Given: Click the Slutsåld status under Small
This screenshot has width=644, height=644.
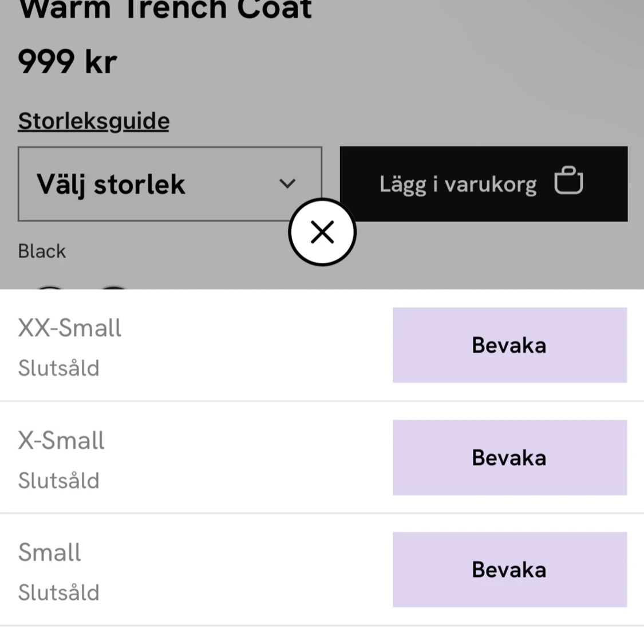Looking at the screenshot, I should click(x=59, y=592).
